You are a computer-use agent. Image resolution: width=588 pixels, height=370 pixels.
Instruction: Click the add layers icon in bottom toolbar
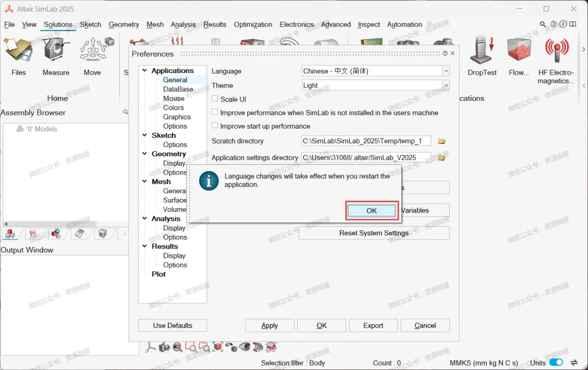point(271,347)
